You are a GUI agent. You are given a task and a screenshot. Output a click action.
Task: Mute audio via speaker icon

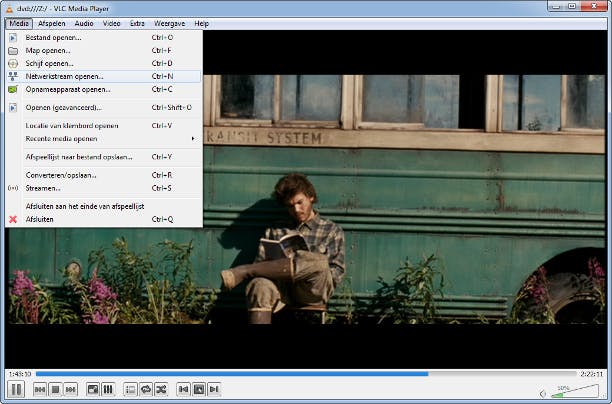[543, 393]
